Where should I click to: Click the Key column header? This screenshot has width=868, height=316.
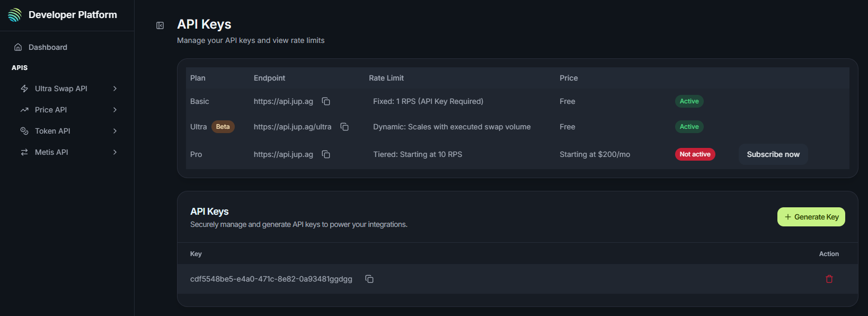(x=196, y=254)
